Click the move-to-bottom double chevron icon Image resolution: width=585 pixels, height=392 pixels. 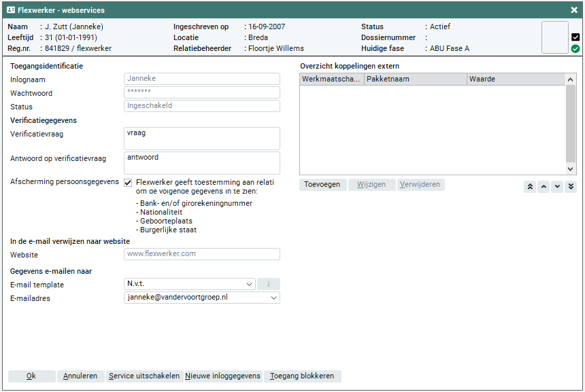[571, 187]
